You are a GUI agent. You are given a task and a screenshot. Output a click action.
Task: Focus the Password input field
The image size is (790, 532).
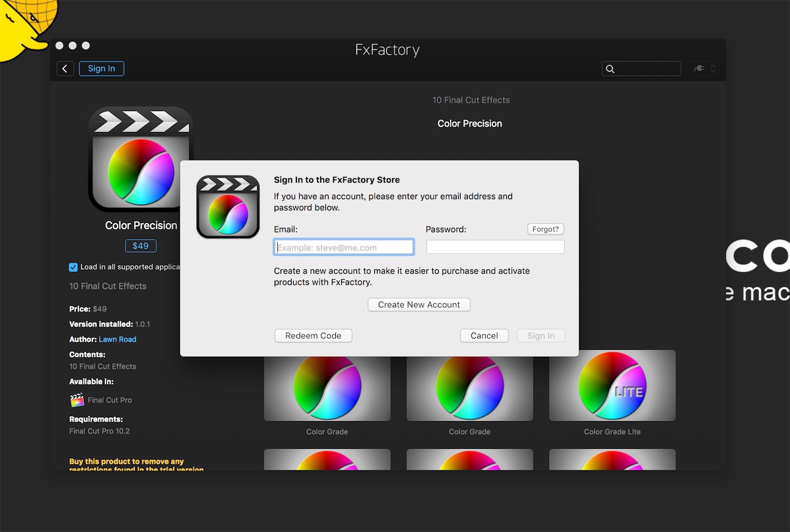click(495, 247)
